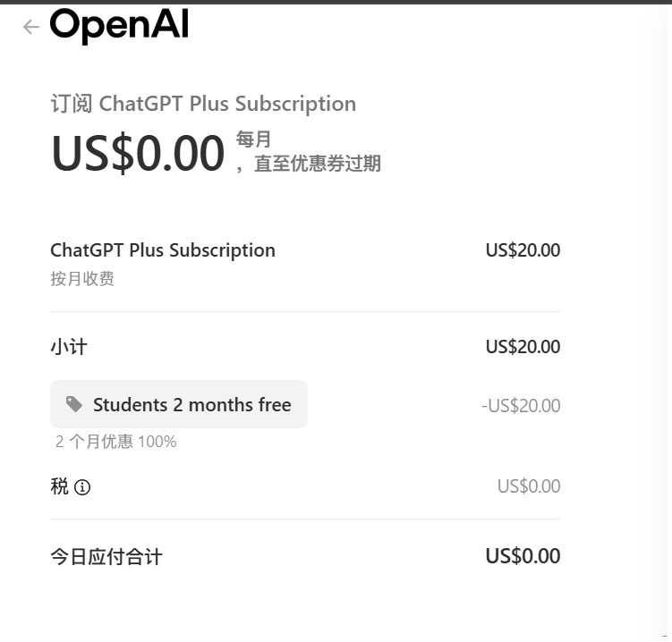Open the tax info tooltip icon
This screenshot has height=642, width=672.
tap(82, 487)
